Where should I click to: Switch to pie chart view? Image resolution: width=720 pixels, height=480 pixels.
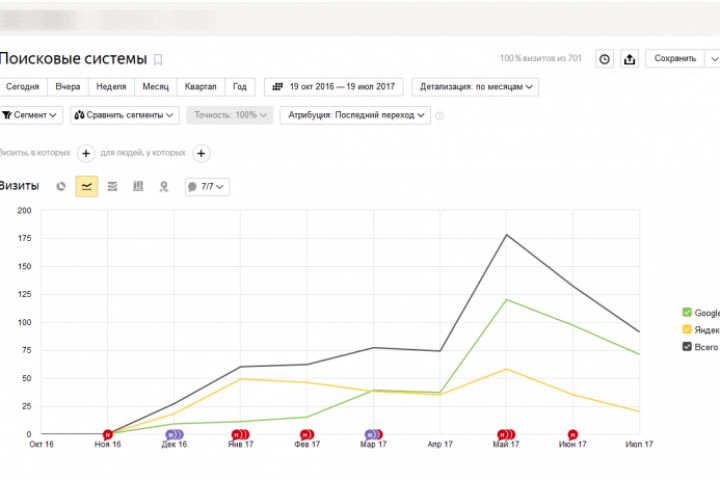(x=61, y=186)
